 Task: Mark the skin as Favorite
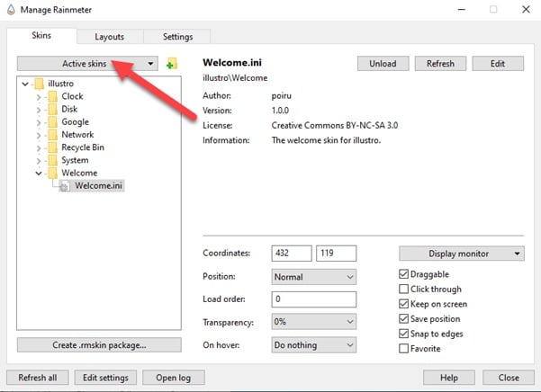click(403, 349)
